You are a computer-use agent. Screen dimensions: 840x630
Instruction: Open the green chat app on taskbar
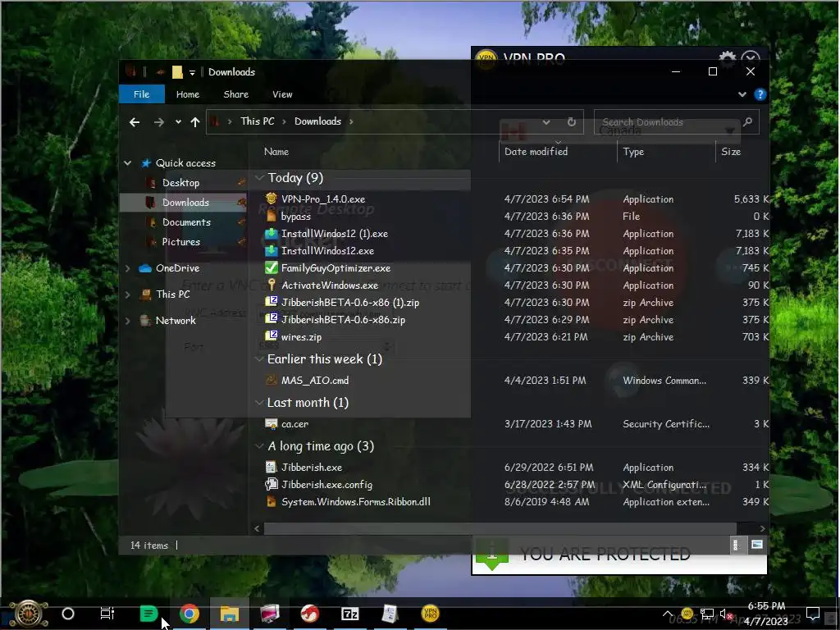(x=148, y=614)
